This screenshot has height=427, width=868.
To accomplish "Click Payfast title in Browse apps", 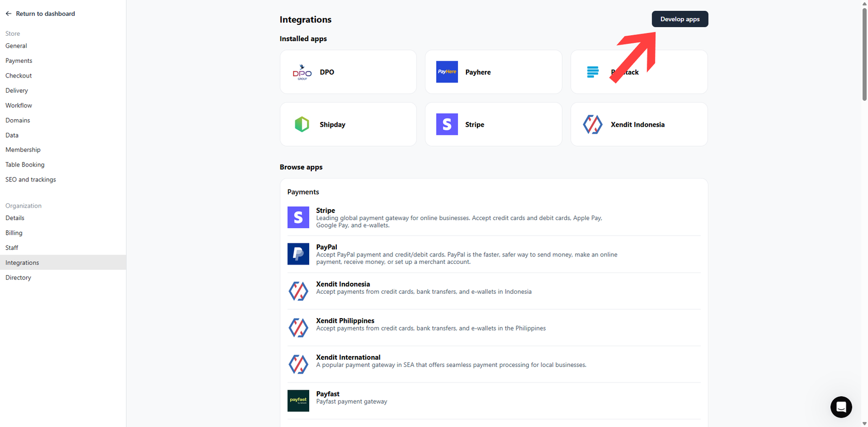I will (x=328, y=394).
